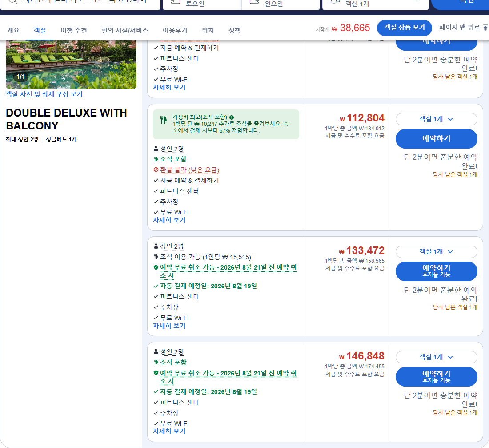The image size is (489, 448).
Task: Click 자동 결제 예정일 text in ₩133,472 card
Action: (x=208, y=286)
